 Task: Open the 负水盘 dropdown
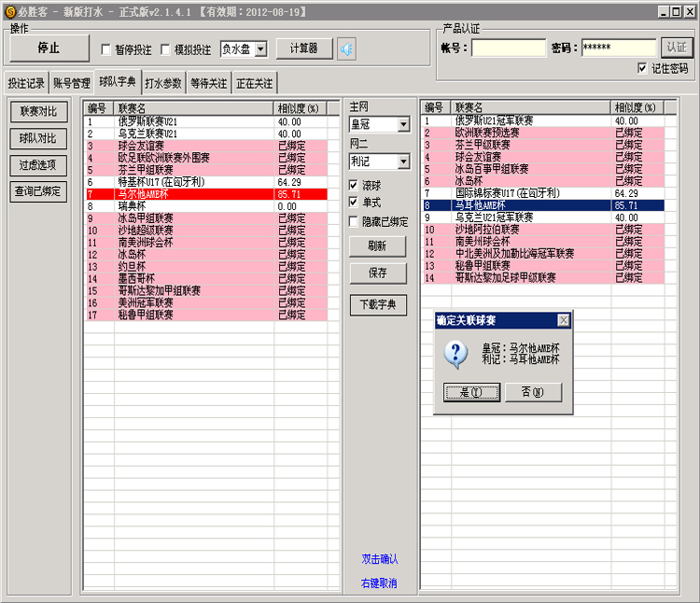coord(260,49)
